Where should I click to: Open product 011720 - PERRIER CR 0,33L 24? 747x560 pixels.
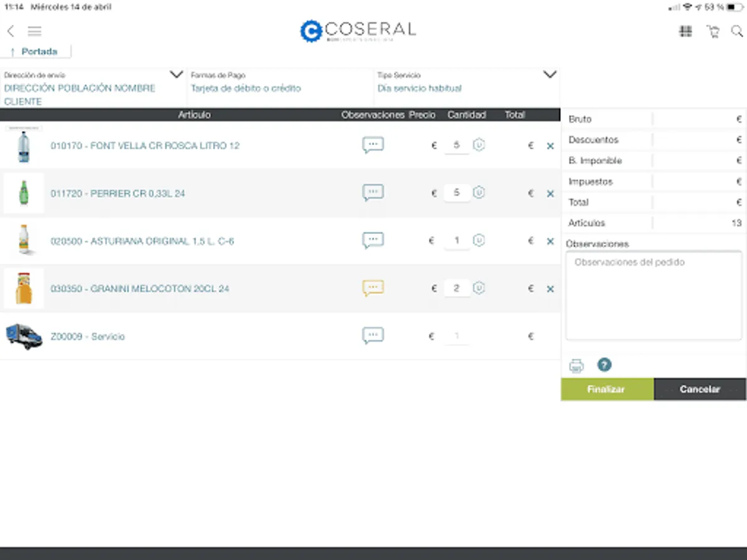coord(118,194)
